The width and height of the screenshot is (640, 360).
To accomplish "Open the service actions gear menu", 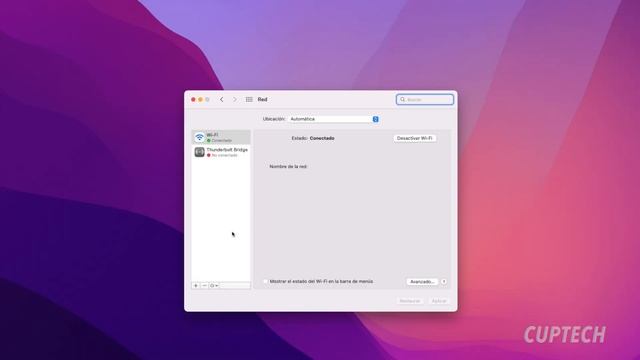I will click(x=214, y=286).
